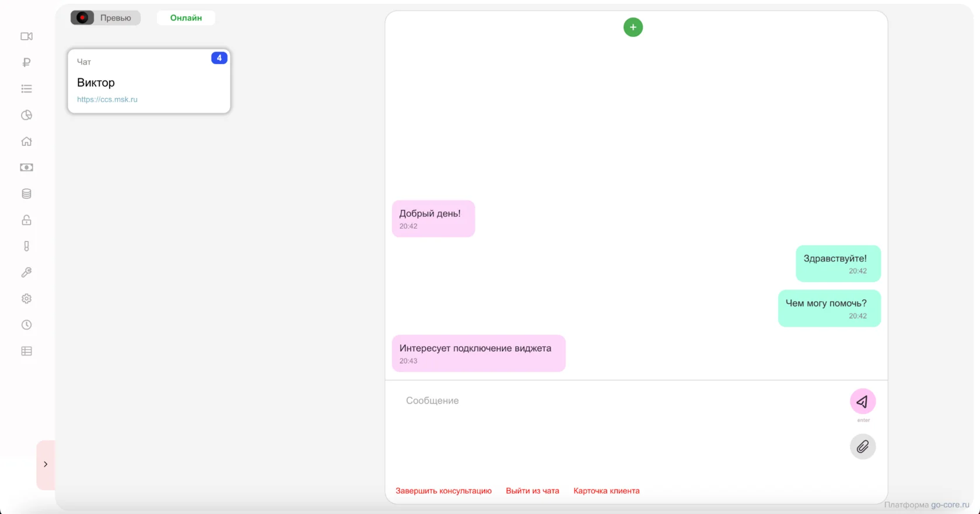Open the video camera sidebar icon

click(x=27, y=36)
